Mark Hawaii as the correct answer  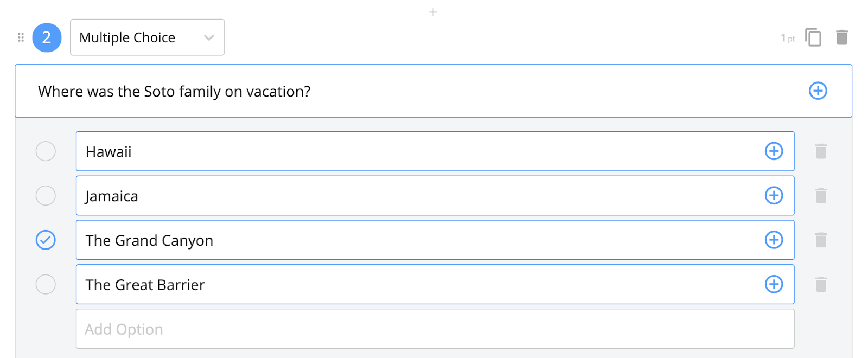46,151
